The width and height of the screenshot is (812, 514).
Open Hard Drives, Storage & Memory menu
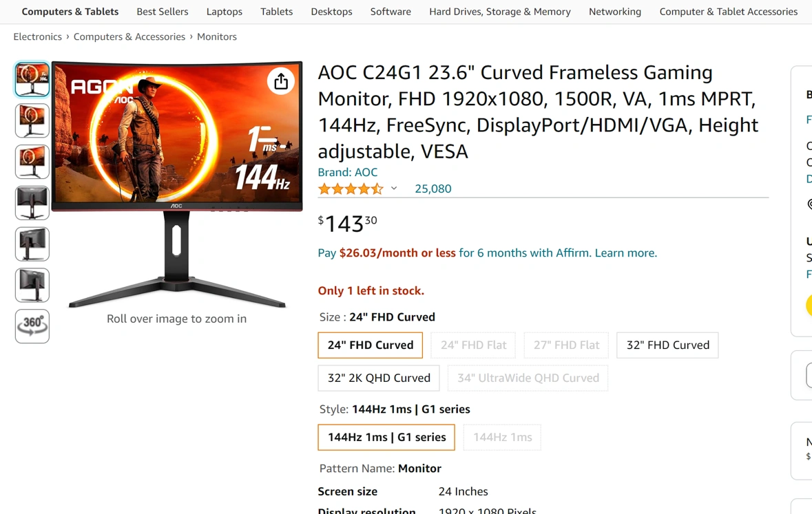click(x=500, y=12)
